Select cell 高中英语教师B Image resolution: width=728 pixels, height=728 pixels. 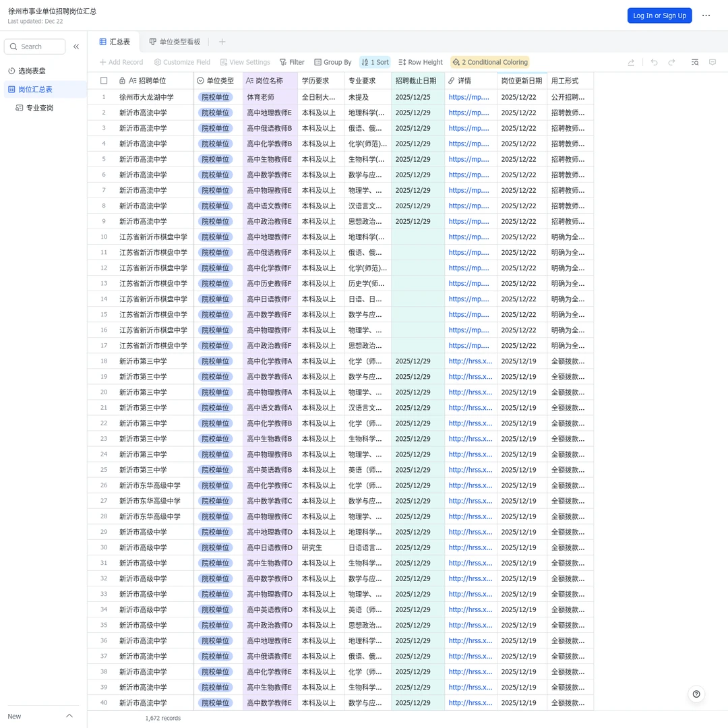pyautogui.click(x=270, y=470)
